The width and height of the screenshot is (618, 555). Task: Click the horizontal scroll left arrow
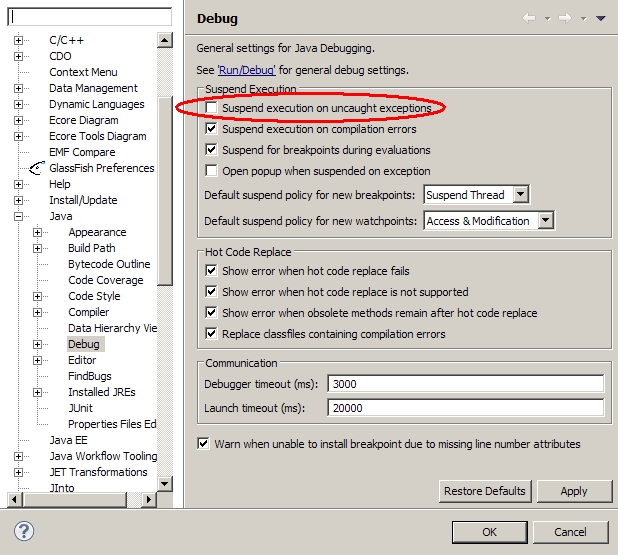point(15,500)
